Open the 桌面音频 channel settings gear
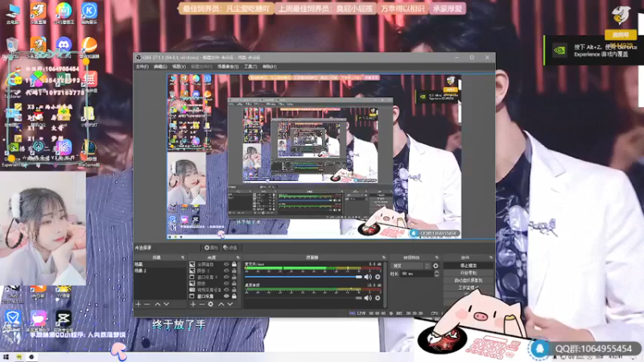The width and height of the screenshot is (644, 362). coord(378,298)
